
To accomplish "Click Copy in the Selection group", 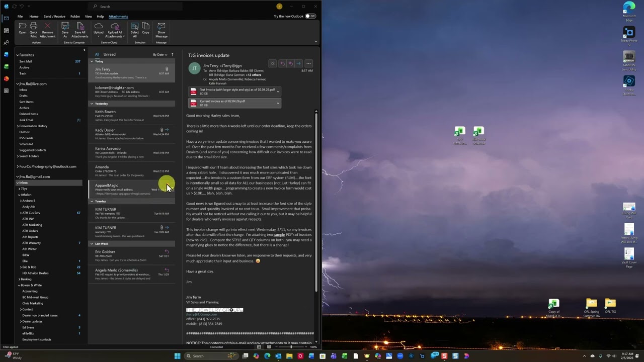I will 145,29.
